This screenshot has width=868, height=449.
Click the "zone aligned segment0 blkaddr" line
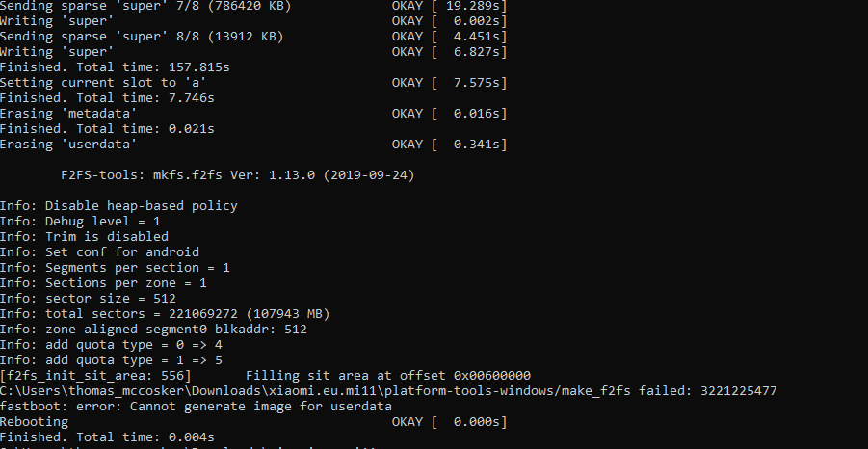coord(153,330)
